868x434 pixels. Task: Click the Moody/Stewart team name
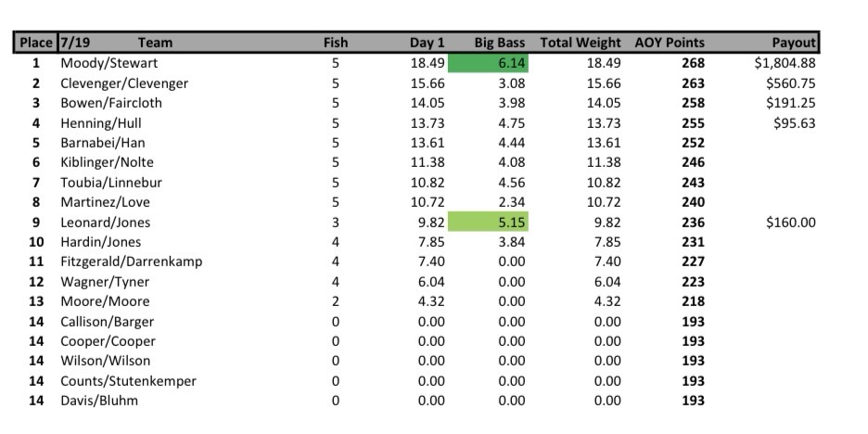tap(109, 63)
